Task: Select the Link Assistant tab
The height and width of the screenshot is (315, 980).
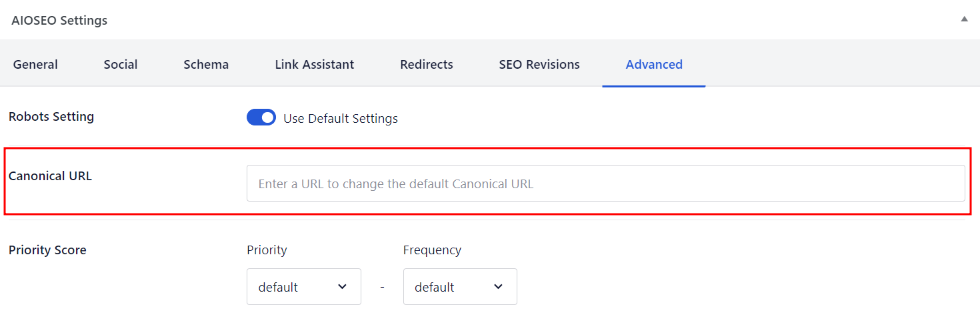Action: [x=315, y=65]
